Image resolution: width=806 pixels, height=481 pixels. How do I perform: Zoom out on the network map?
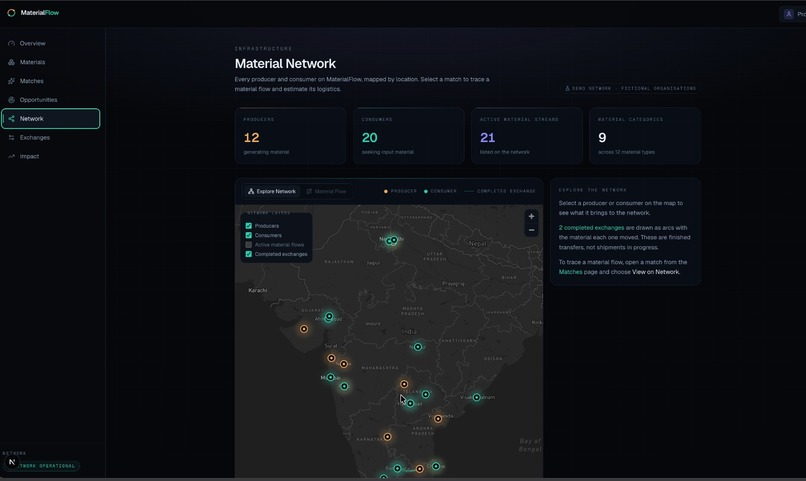click(x=531, y=230)
